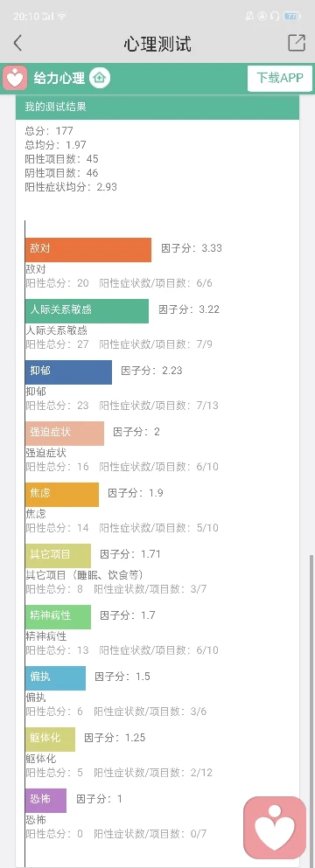Image resolution: width=315 pixels, height=868 pixels.
Task: Open the green home icon
Action: [100, 78]
